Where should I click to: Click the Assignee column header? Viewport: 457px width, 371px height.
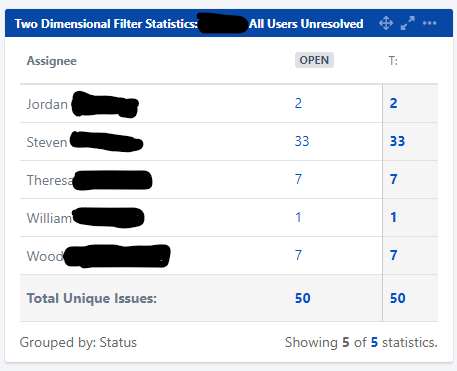pyautogui.click(x=52, y=61)
